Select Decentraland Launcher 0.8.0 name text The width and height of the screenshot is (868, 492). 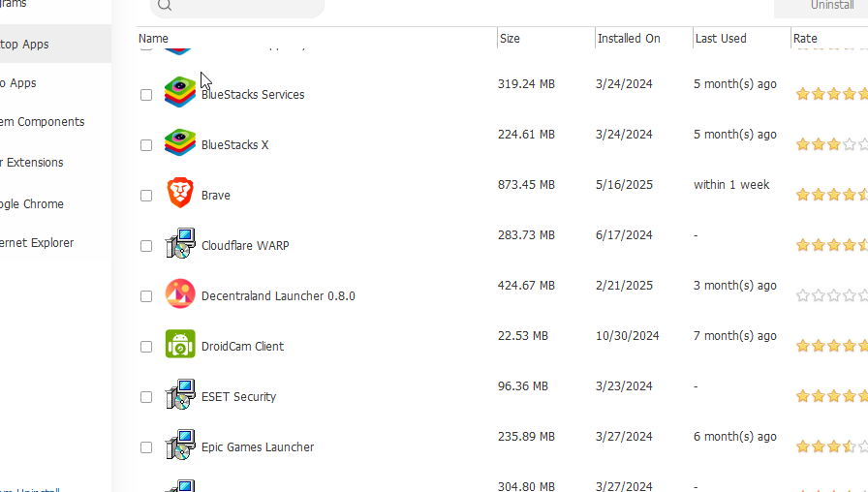[x=278, y=296]
